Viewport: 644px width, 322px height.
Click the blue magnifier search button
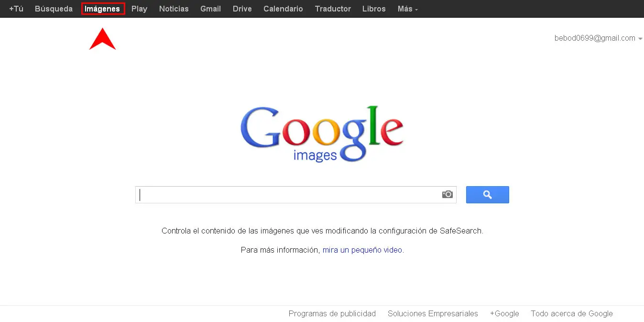(x=487, y=195)
